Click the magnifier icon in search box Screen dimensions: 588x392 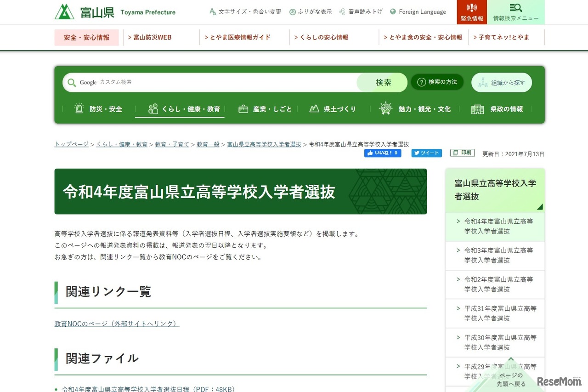pyautogui.click(x=72, y=82)
